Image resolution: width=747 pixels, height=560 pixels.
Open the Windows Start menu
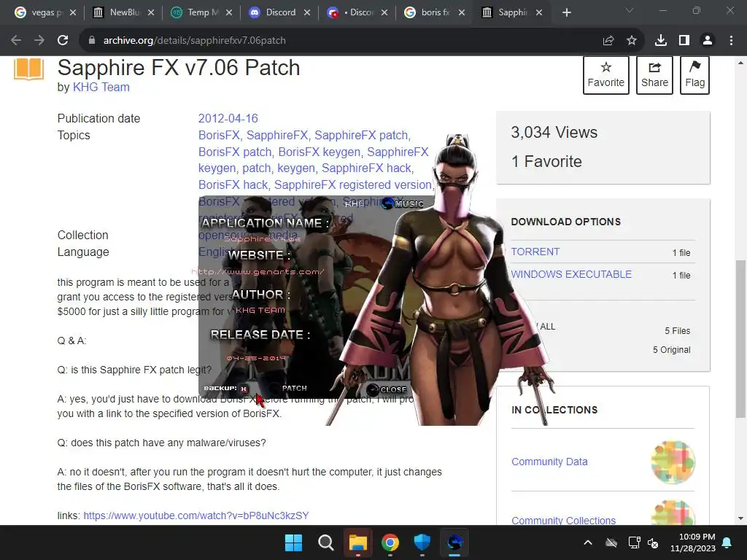point(293,542)
